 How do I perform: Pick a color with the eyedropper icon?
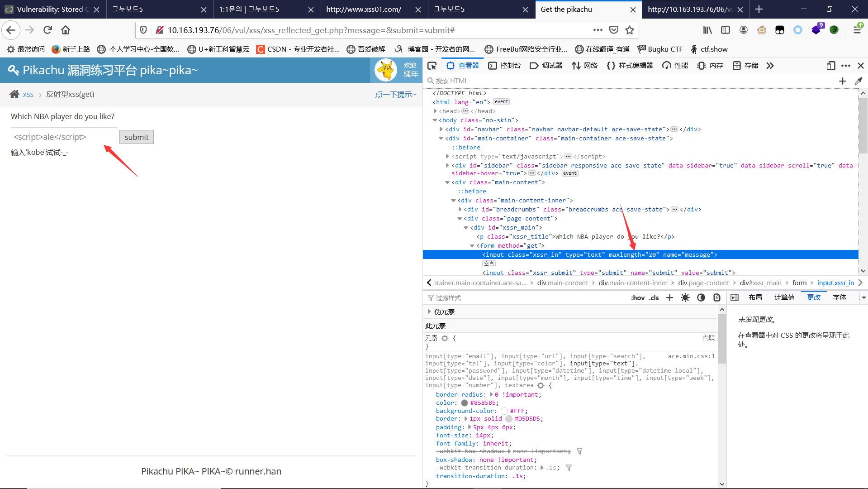[858, 81]
